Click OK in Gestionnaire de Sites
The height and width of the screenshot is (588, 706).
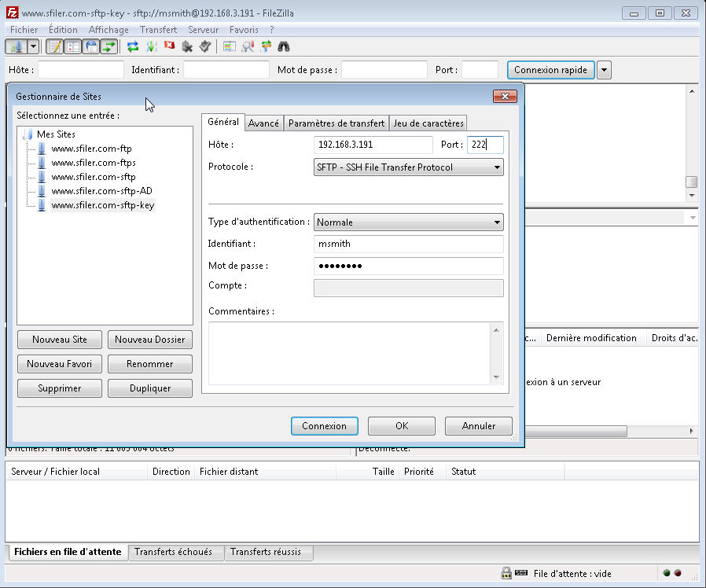click(x=402, y=426)
